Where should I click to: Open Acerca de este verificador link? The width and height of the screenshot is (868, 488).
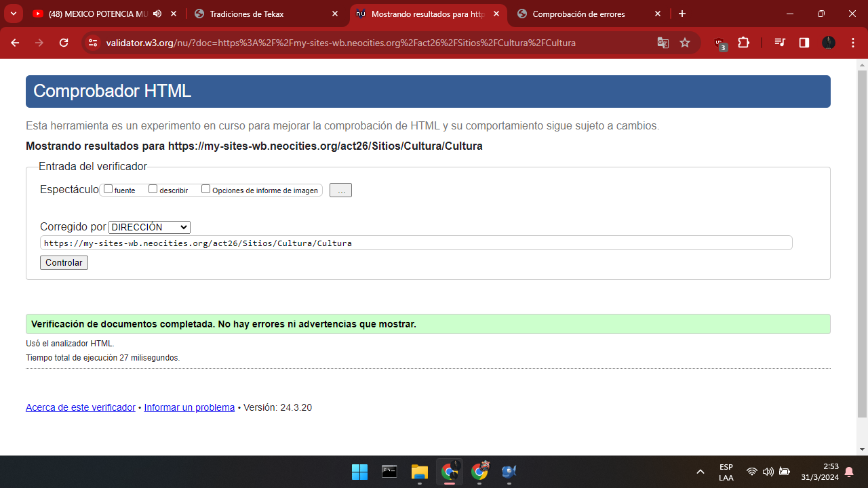81,407
